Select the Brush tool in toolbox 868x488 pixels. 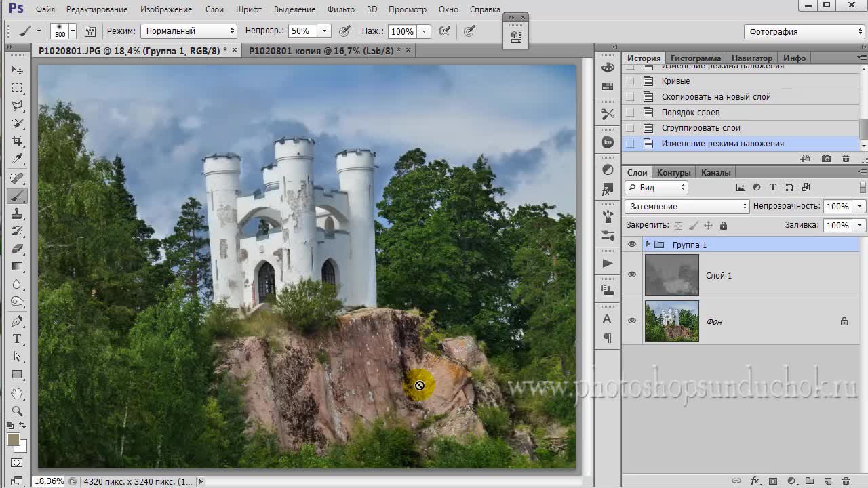17,196
